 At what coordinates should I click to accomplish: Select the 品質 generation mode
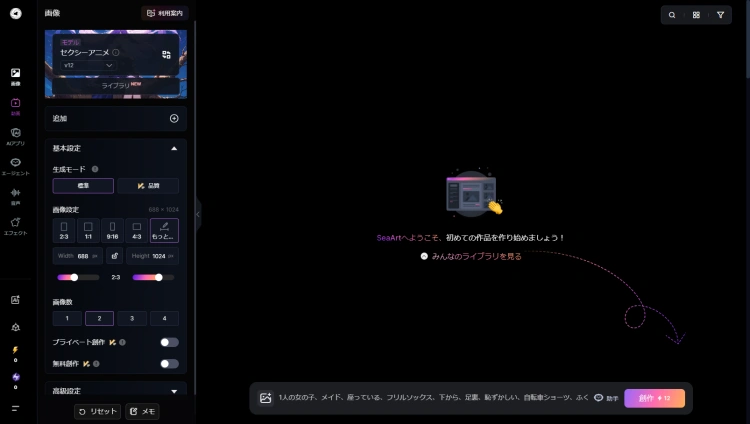(x=148, y=186)
